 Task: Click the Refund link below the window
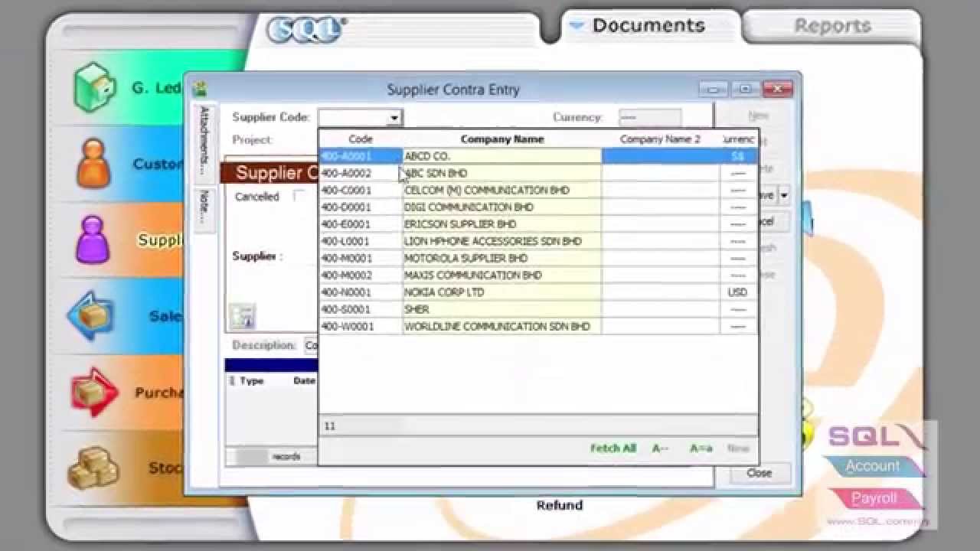[x=560, y=505]
